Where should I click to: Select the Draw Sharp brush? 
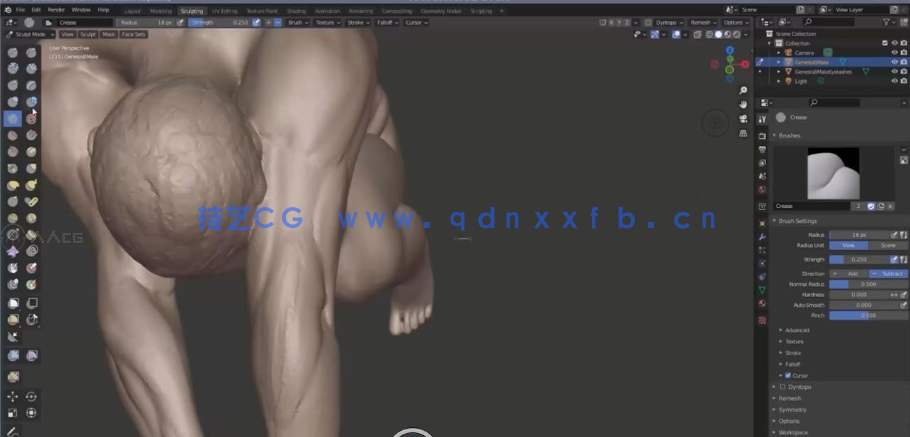31,53
